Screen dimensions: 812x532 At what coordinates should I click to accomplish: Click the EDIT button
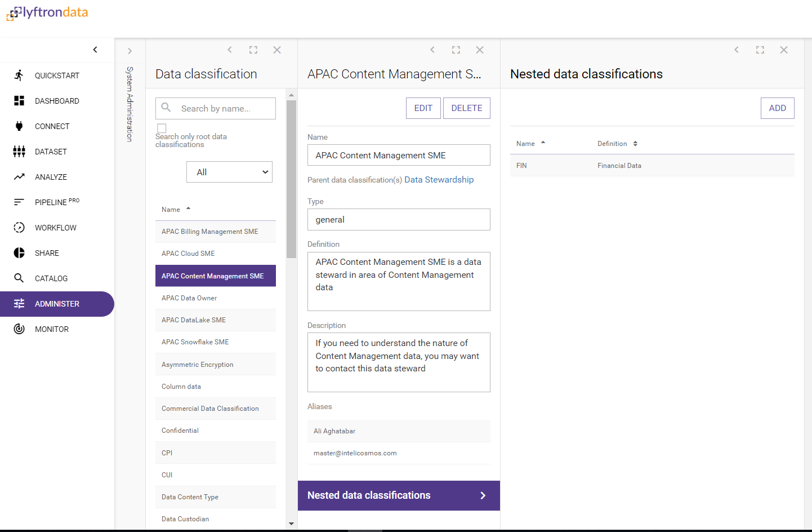pos(423,108)
